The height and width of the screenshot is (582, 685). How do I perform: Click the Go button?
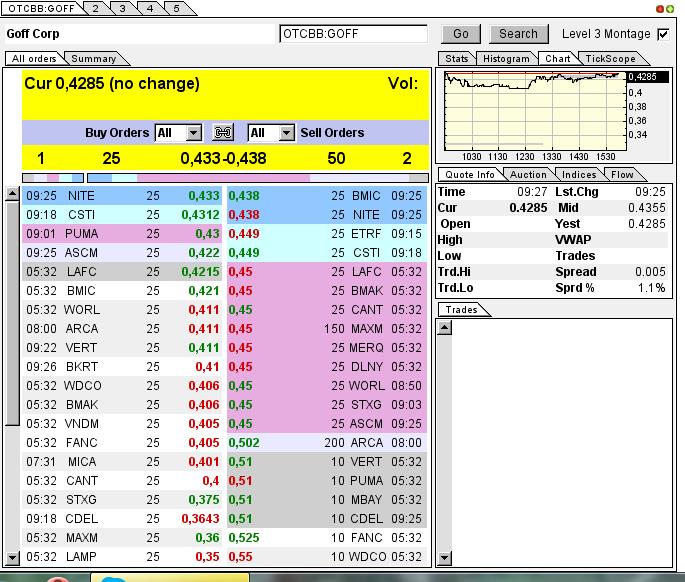click(460, 34)
